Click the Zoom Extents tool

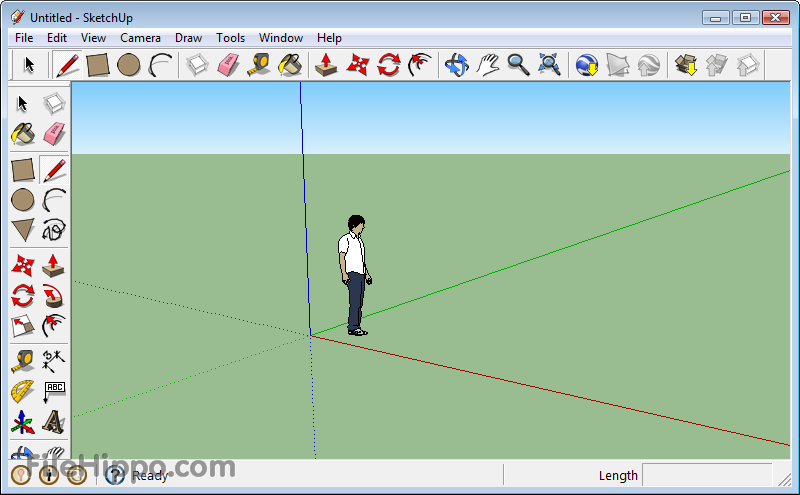[549, 65]
